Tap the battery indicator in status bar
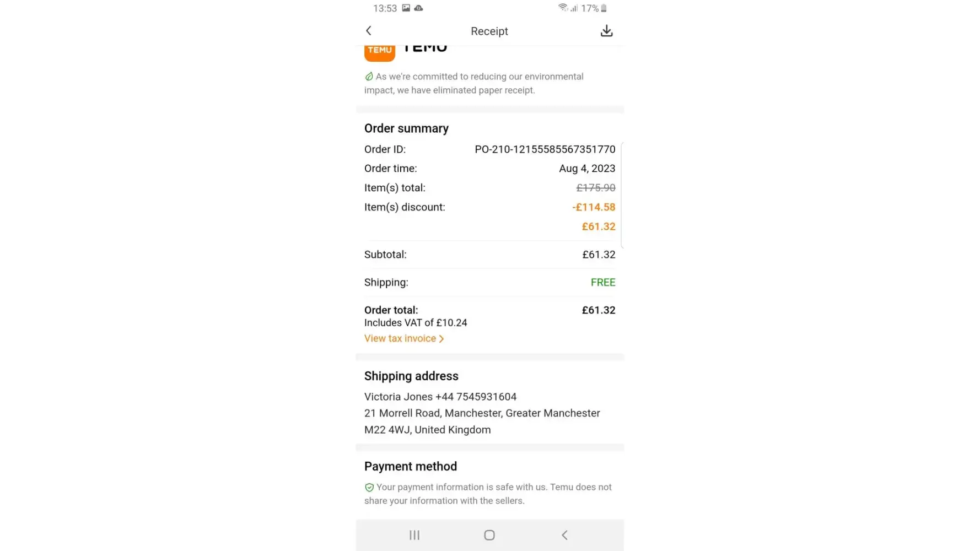The height and width of the screenshot is (551, 980). tap(604, 8)
